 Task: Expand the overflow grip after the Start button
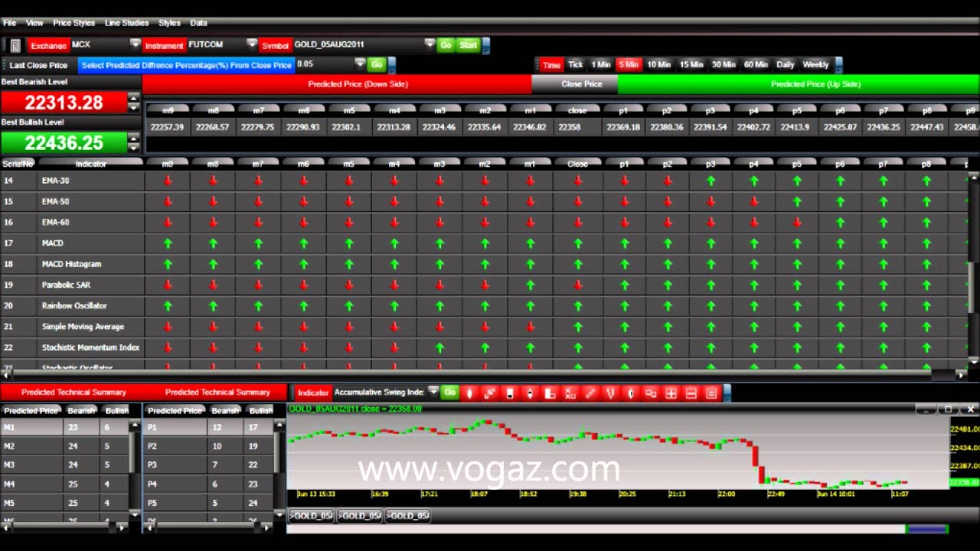(487, 45)
